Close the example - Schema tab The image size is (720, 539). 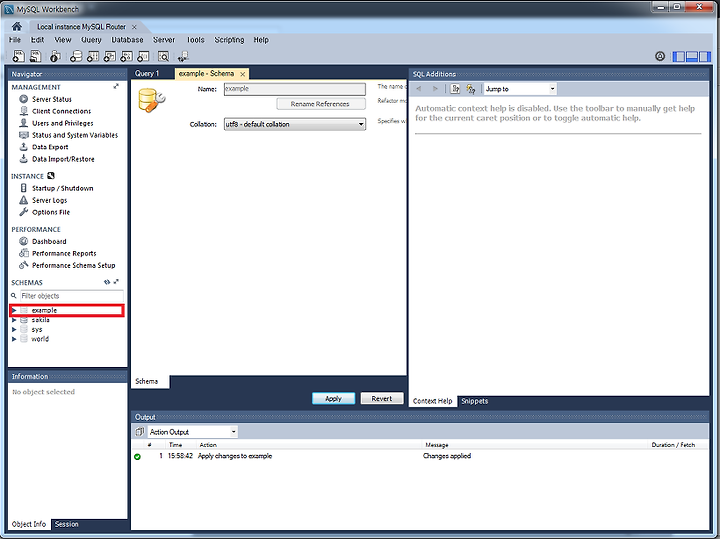(x=242, y=74)
